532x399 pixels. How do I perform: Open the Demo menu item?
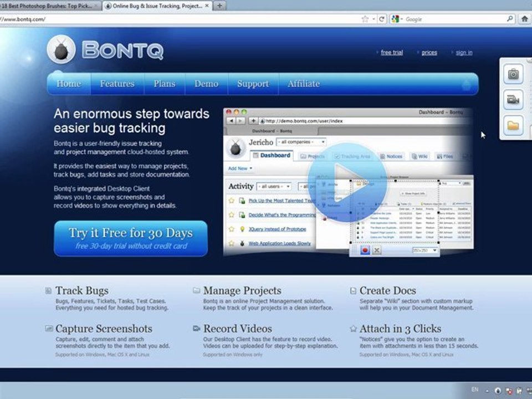click(206, 84)
